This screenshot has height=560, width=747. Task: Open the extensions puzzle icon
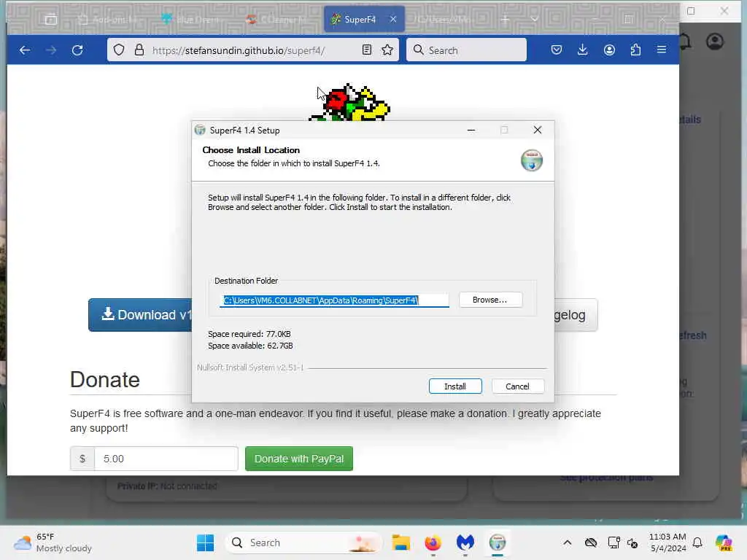point(635,50)
